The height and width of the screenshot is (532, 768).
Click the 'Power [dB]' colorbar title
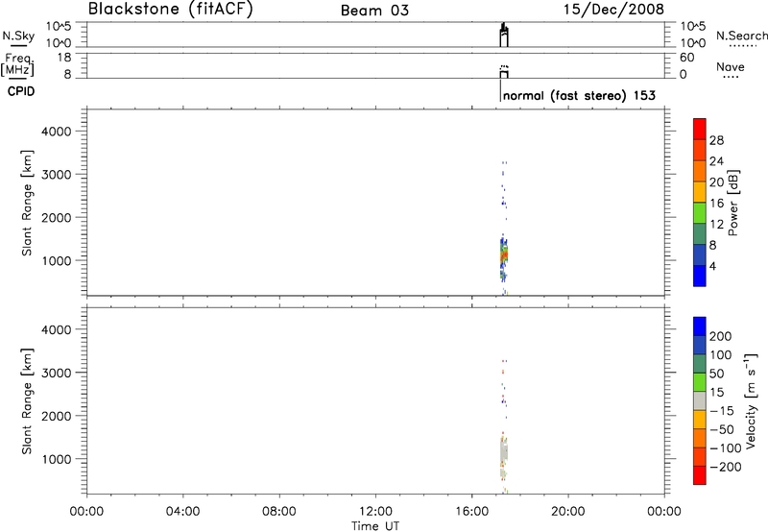tap(732, 203)
